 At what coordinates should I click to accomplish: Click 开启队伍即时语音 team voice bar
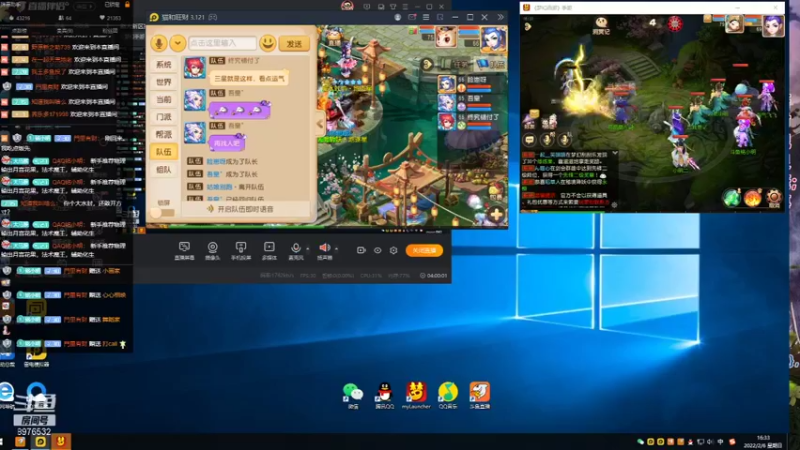click(245, 209)
